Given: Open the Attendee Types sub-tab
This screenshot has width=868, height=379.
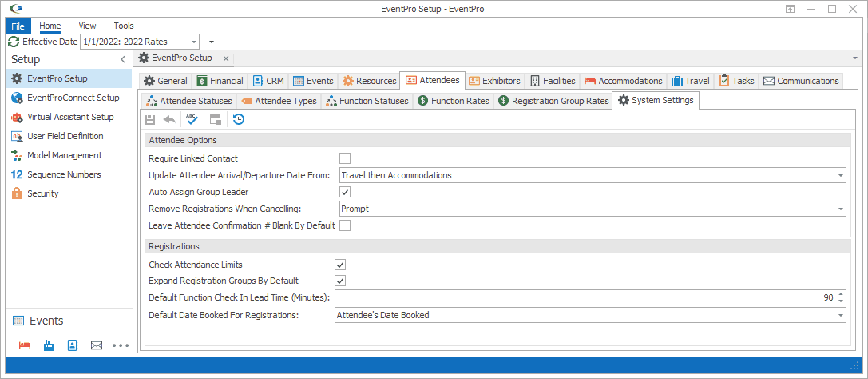Looking at the screenshot, I should [279, 101].
